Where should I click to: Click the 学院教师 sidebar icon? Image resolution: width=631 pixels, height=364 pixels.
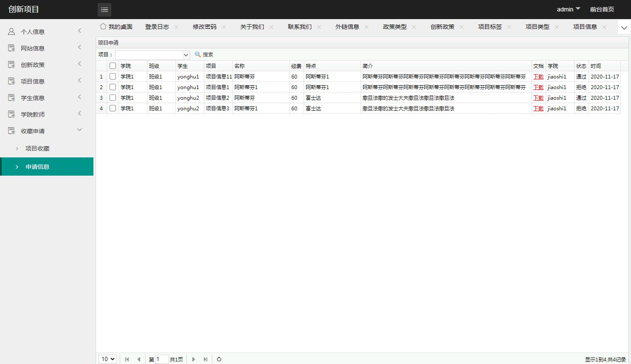pos(11,114)
